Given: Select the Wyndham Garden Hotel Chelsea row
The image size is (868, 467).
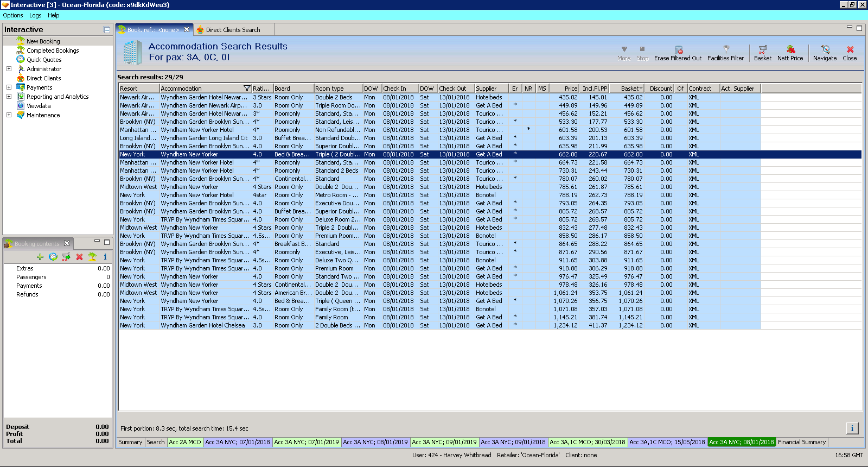Looking at the screenshot, I should point(203,325).
